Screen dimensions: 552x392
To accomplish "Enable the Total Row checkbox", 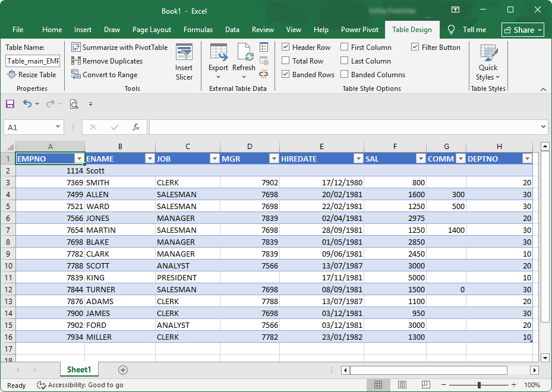I will (285, 61).
